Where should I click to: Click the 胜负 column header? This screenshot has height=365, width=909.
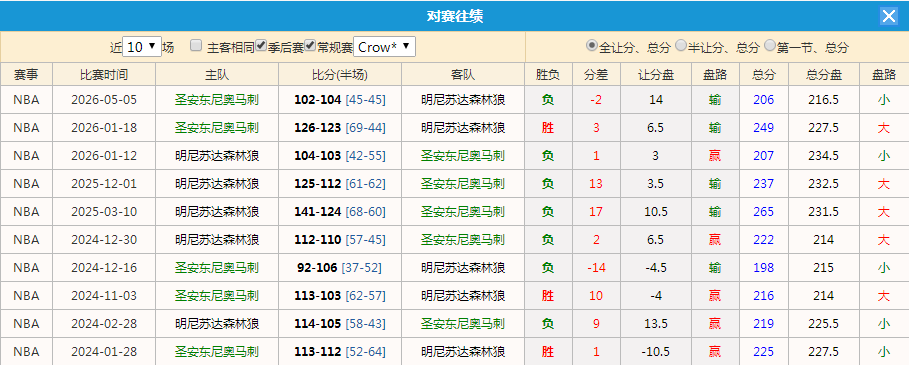548,75
